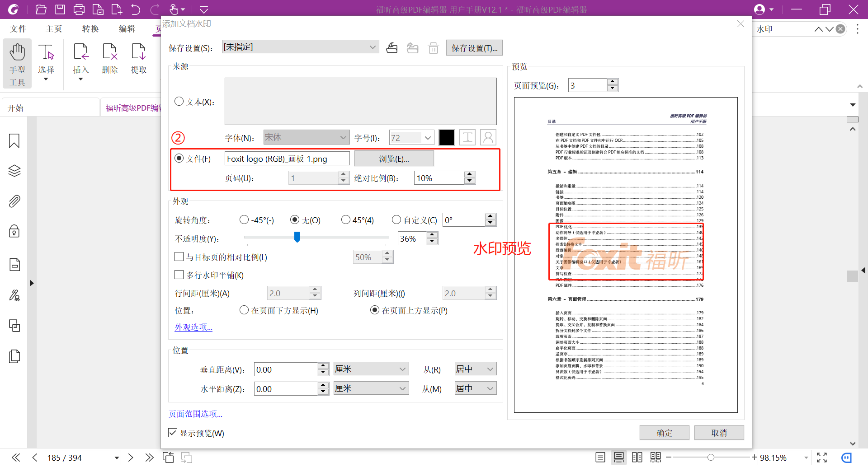Image resolution: width=868 pixels, height=467 pixels.
Task: Open horizontal distance unit dropdown (厘米)
Action: [x=371, y=388]
